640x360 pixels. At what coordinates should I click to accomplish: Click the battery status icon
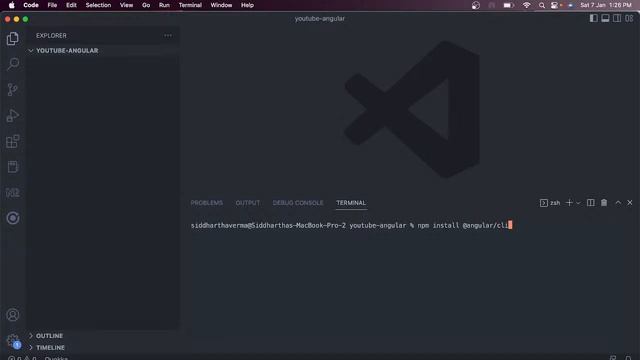tap(508, 5)
